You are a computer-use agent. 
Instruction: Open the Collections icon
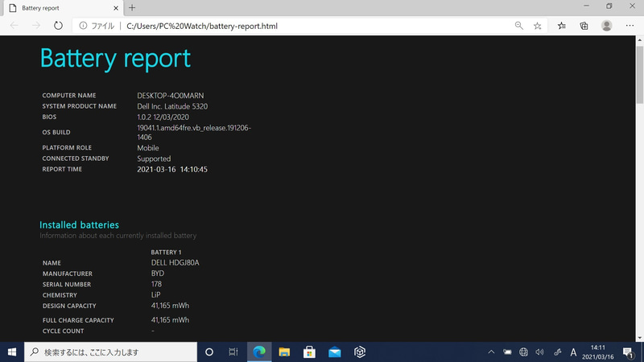pos(584,26)
